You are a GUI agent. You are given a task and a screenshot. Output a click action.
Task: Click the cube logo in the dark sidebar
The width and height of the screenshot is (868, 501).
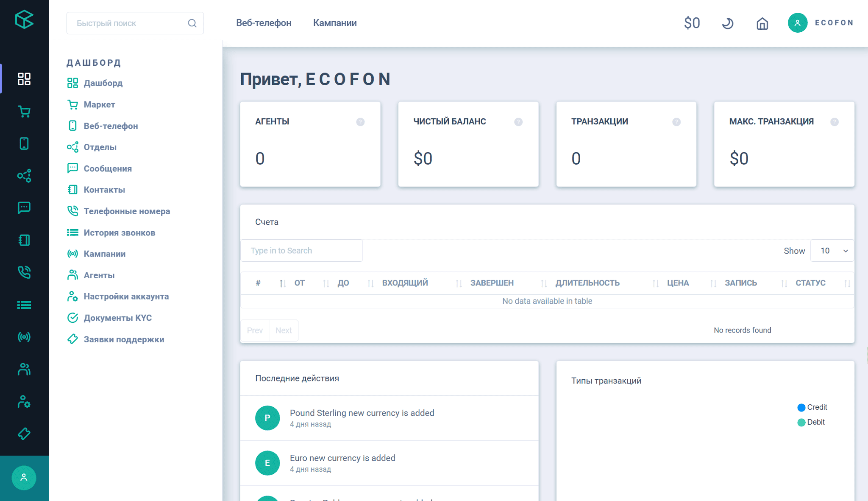coord(24,20)
